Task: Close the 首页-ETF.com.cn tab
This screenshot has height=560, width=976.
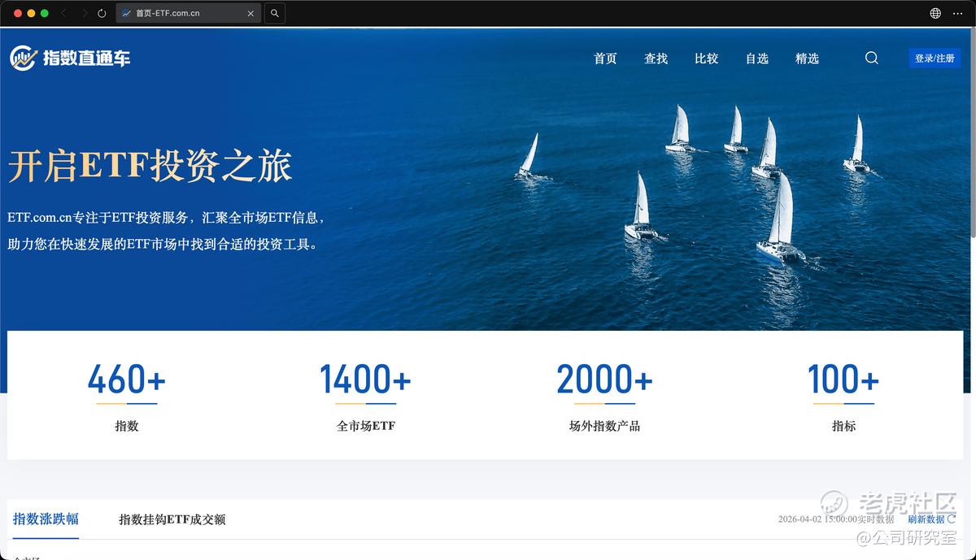Action: tap(251, 14)
